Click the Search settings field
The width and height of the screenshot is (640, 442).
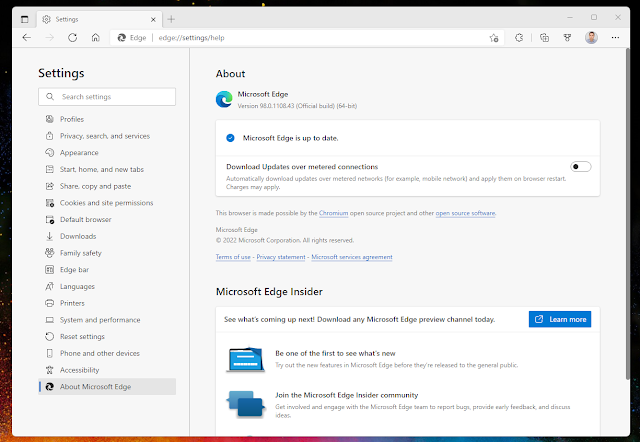click(x=107, y=97)
